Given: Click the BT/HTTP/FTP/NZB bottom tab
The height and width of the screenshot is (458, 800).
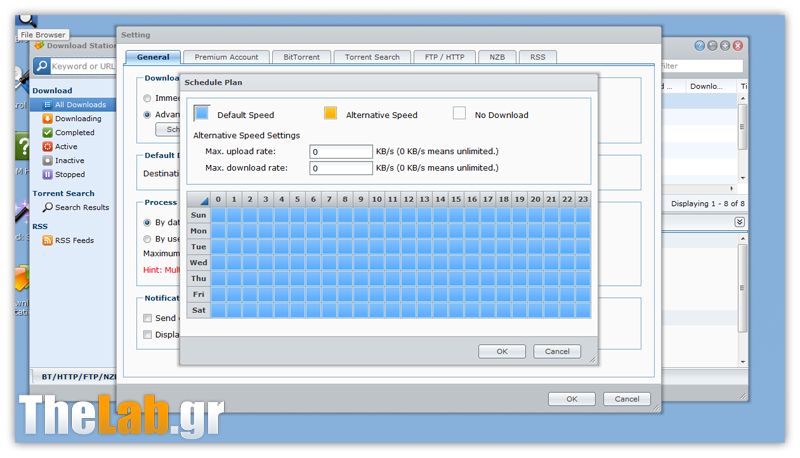Looking at the screenshot, I should point(74,376).
